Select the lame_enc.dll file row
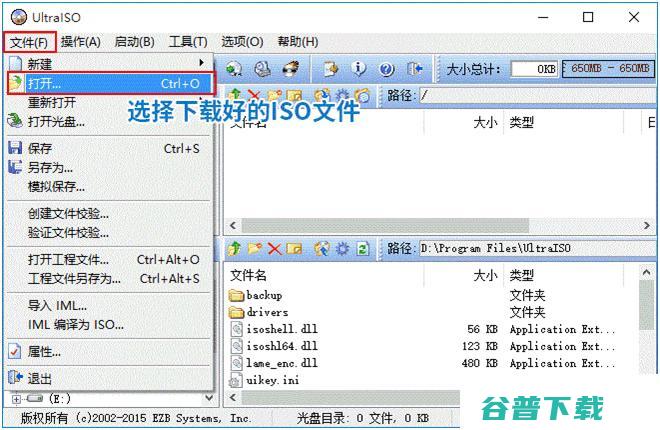660x430 pixels. tap(422, 363)
